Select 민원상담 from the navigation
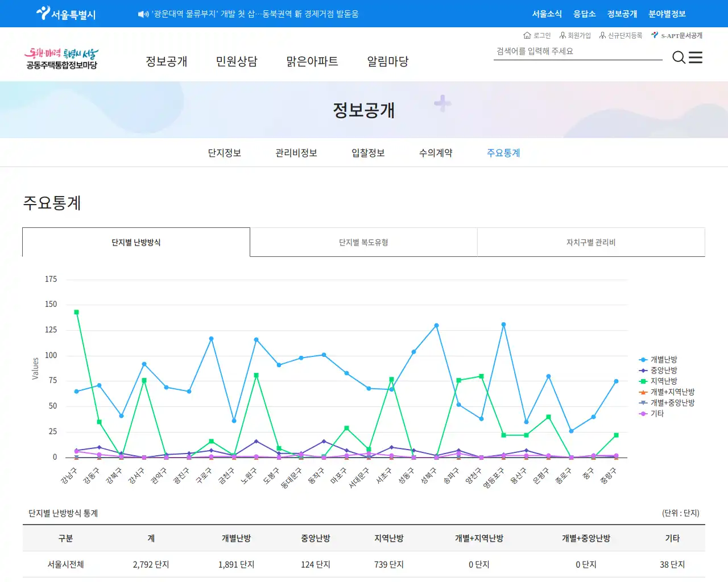728x582 pixels. click(237, 61)
